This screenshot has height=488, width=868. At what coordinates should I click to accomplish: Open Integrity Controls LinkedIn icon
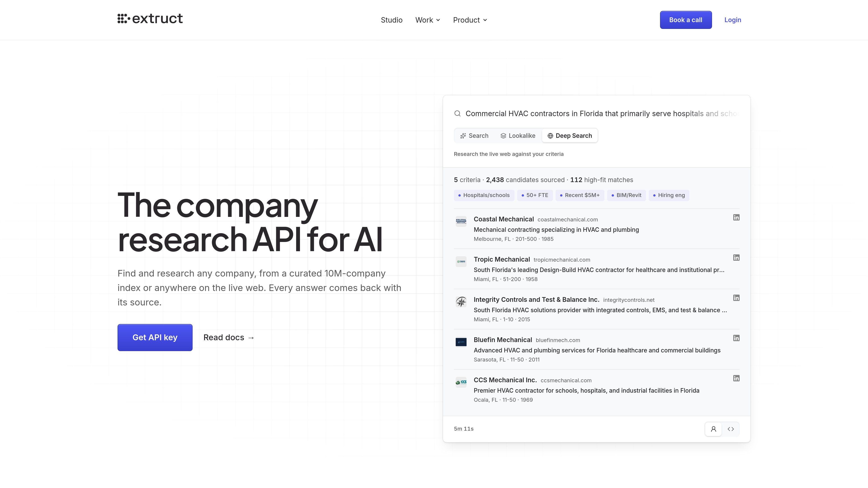tap(736, 298)
